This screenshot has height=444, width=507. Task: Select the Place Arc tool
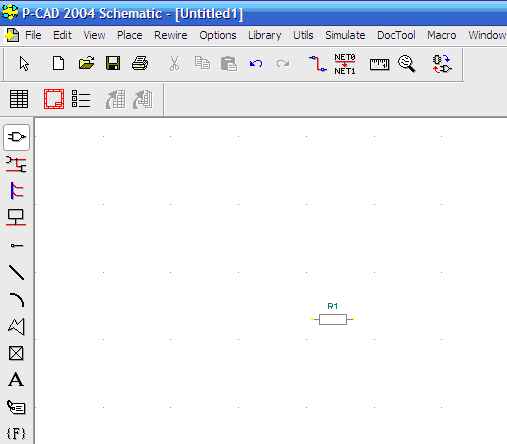pos(17,299)
